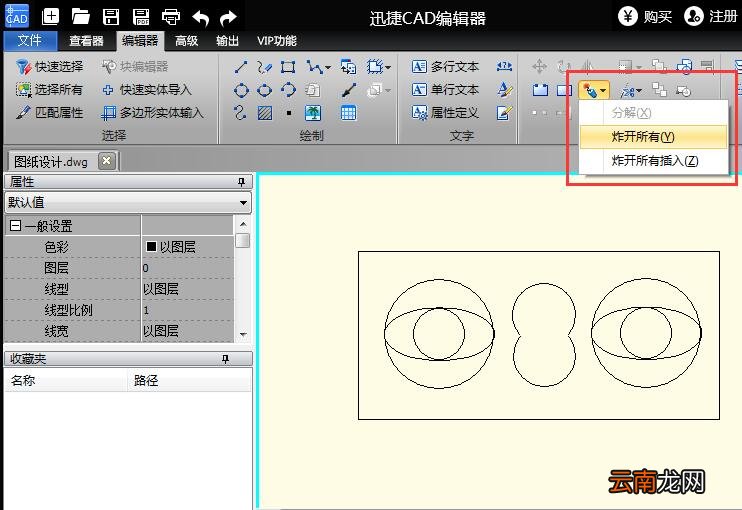Click the 路径 column header
The width and height of the screenshot is (742, 510).
pos(189,380)
